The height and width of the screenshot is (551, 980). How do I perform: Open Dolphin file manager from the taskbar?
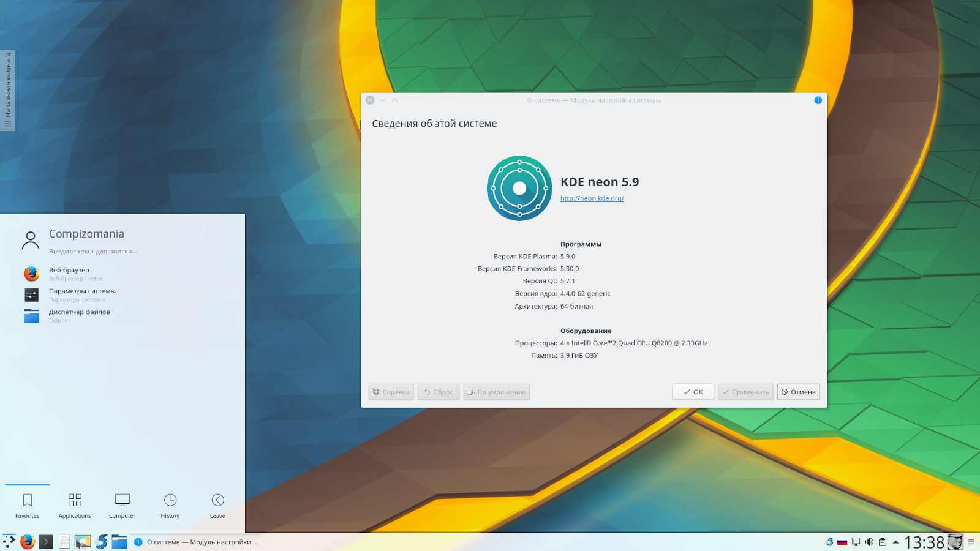tap(119, 541)
